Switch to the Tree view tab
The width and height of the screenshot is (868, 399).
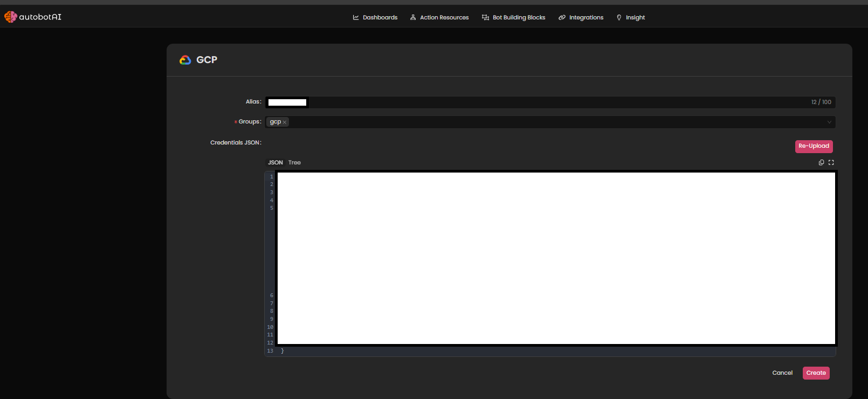pyautogui.click(x=294, y=162)
